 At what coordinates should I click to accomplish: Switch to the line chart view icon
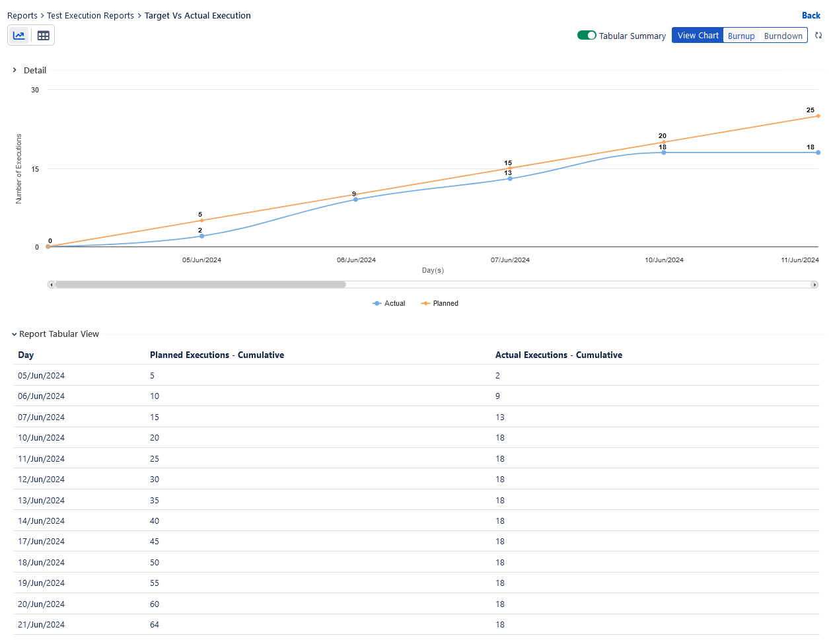click(19, 36)
